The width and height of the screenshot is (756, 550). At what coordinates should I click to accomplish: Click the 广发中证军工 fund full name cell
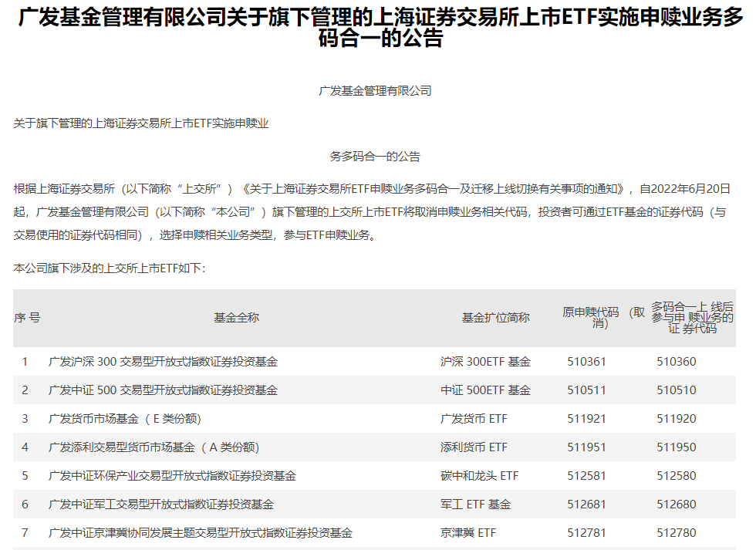point(160,504)
